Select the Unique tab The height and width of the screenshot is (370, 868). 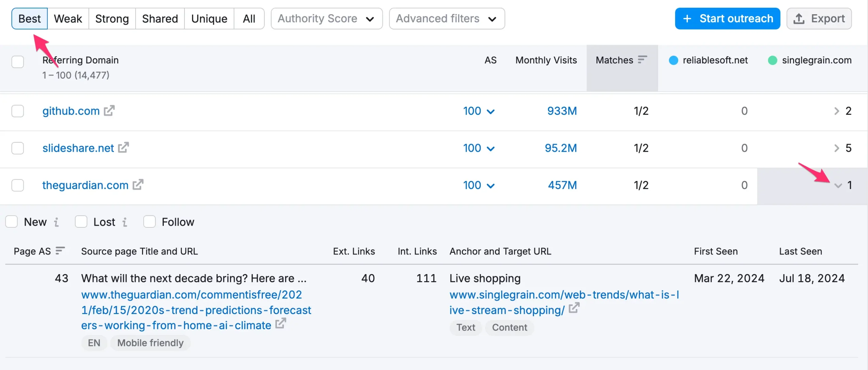point(209,19)
